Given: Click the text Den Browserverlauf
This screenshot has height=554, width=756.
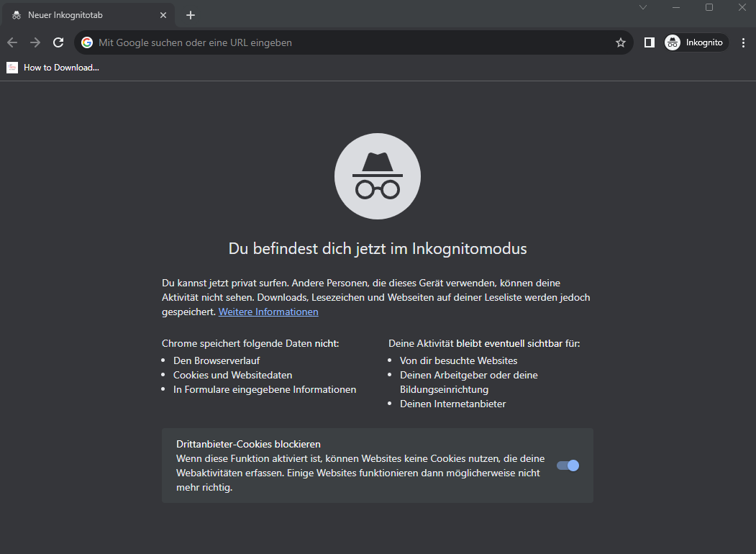Looking at the screenshot, I should 217,360.
